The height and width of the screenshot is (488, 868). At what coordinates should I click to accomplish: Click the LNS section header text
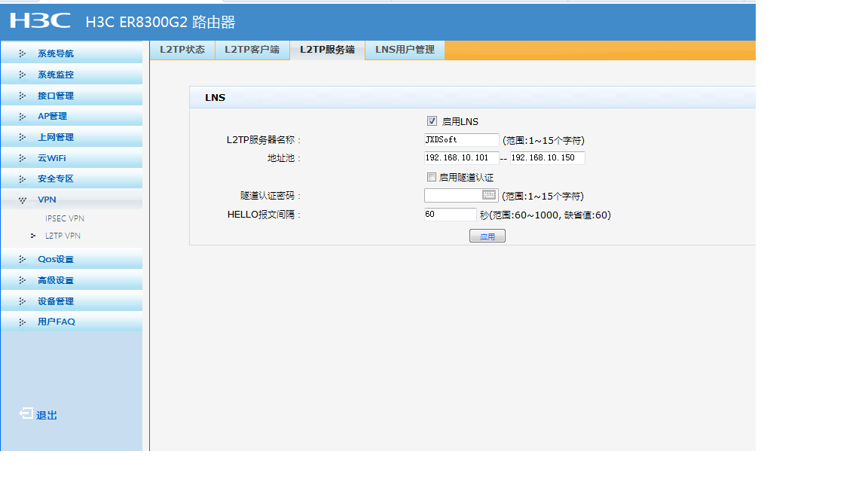tap(215, 97)
